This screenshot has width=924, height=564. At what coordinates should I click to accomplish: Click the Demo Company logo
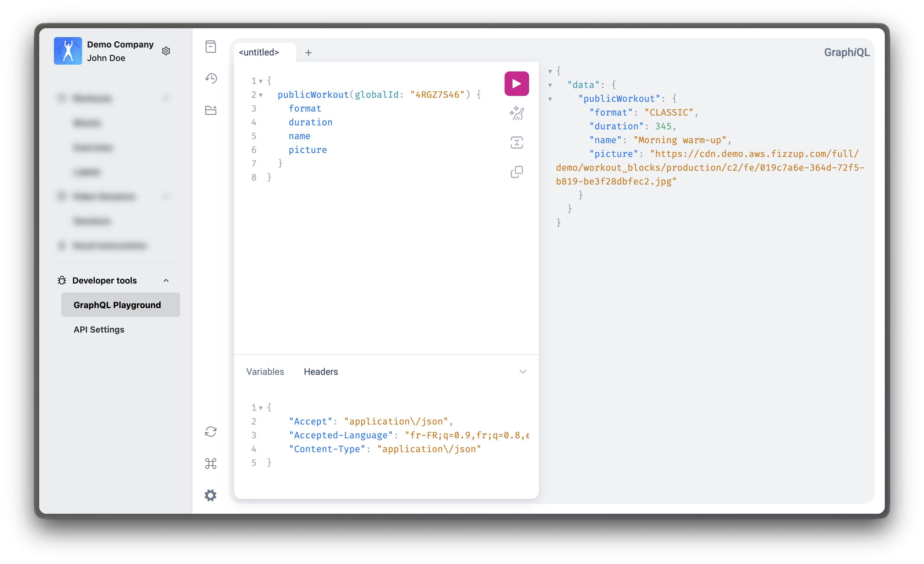click(68, 51)
